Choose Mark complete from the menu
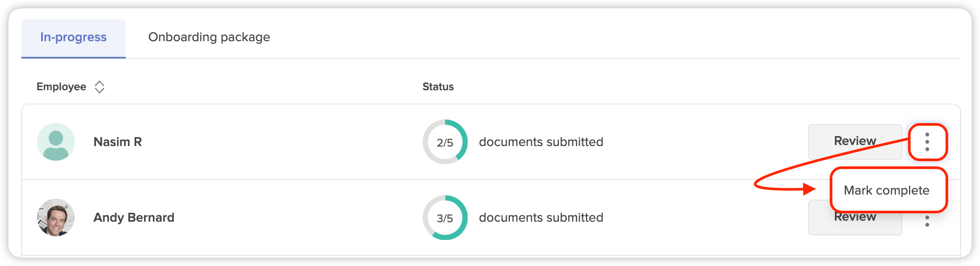The image size is (980, 266). pyautogui.click(x=887, y=190)
